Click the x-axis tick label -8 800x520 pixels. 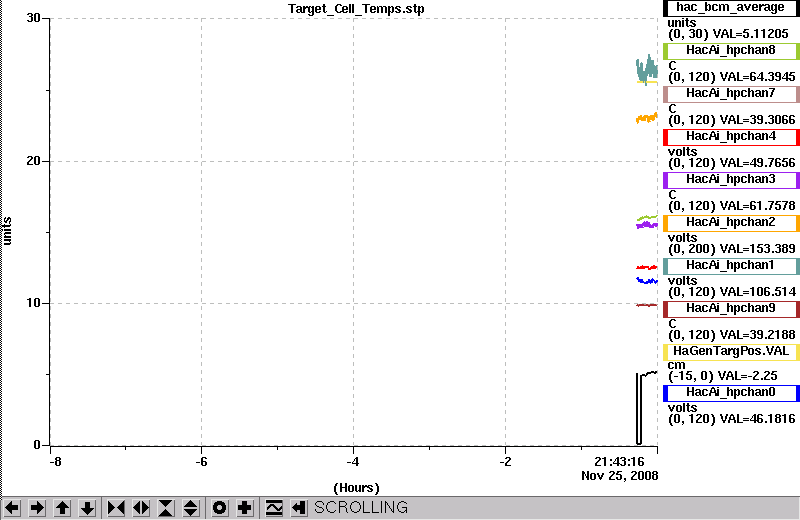click(x=55, y=462)
